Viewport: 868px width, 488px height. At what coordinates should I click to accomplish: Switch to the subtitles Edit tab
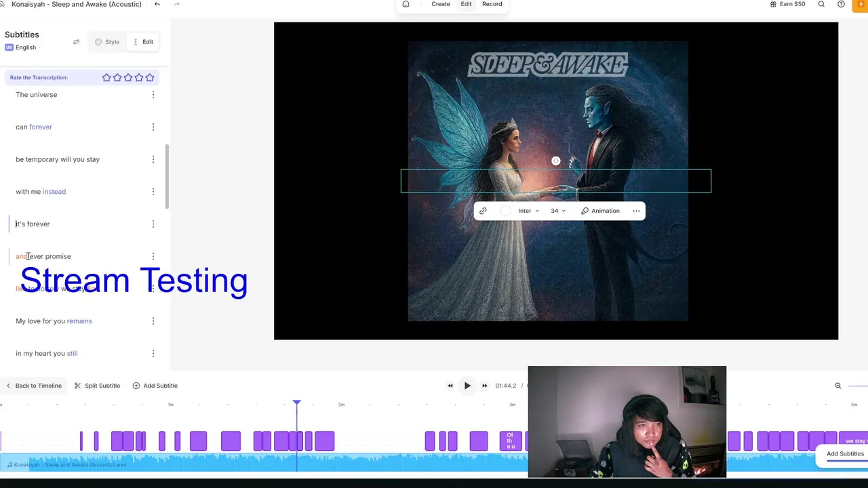(x=143, y=42)
